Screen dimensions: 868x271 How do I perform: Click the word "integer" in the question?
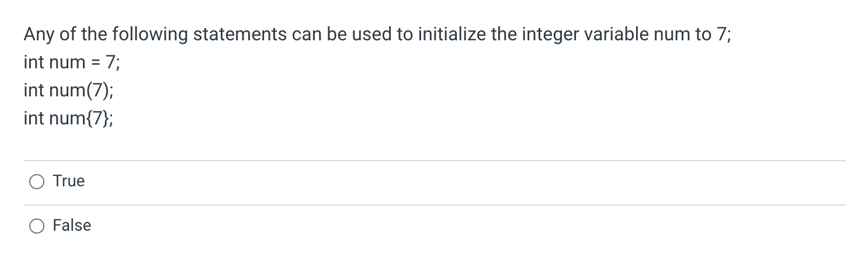click(x=549, y=35)
